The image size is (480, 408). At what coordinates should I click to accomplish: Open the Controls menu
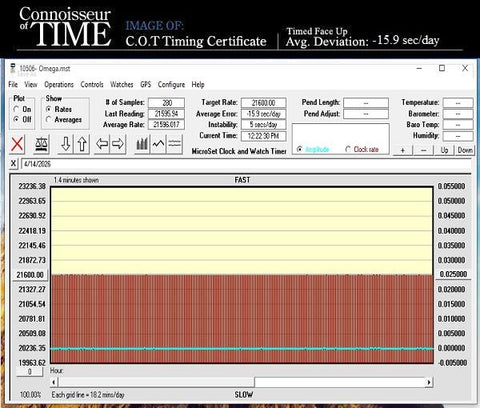coord(92,84)
